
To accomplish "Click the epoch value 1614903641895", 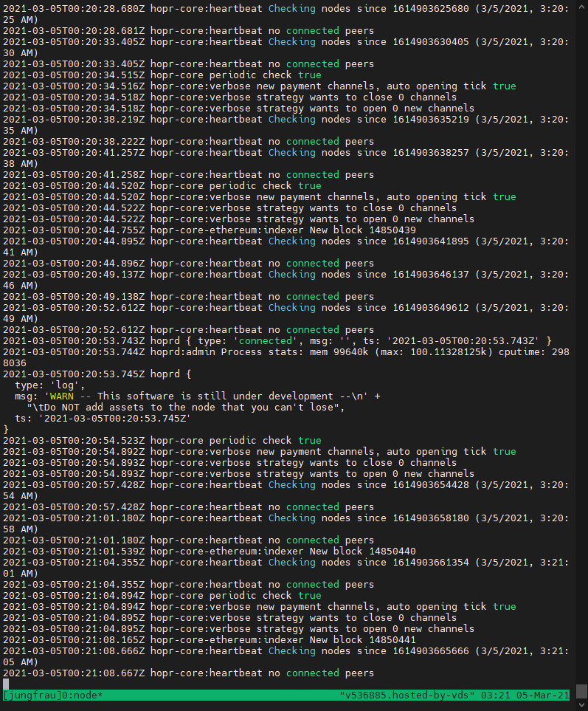I will [x=431, y=241].
